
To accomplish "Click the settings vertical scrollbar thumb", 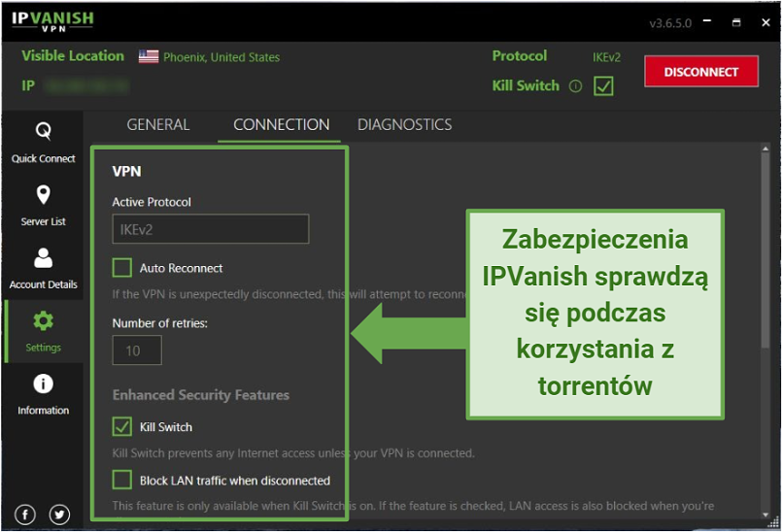I will pyautogui.click(x=765, y=249).
